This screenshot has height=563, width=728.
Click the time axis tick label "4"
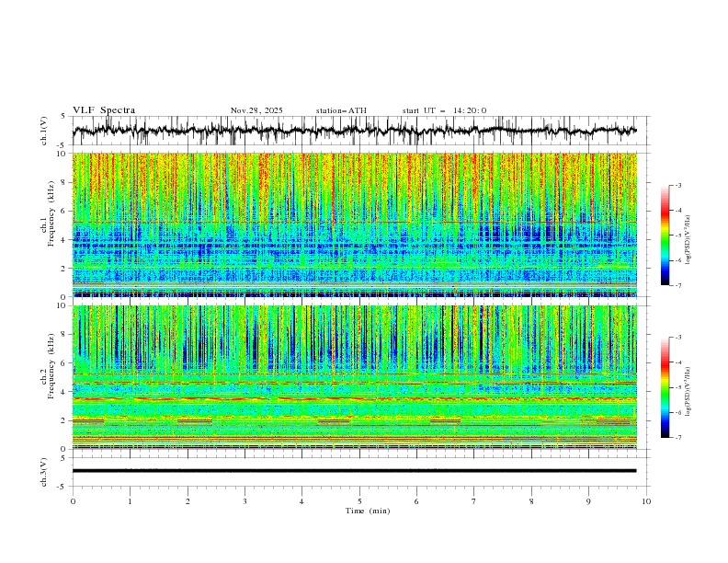[x=301, y=501]
